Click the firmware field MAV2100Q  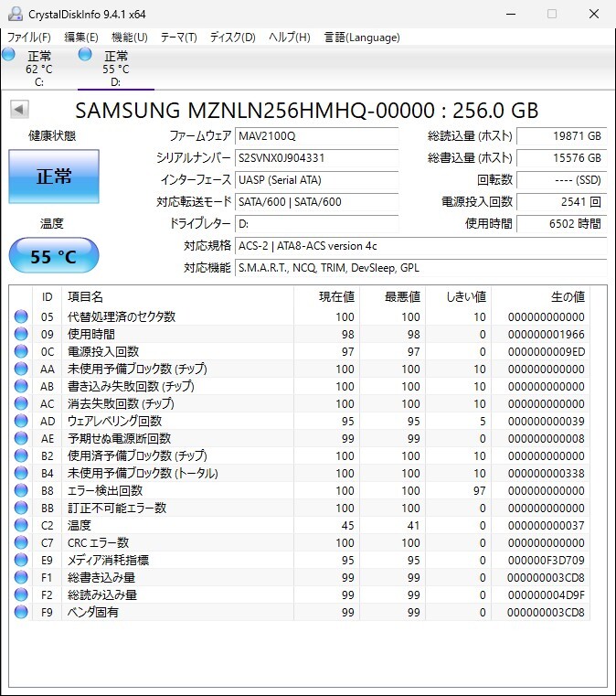[316, 136]
